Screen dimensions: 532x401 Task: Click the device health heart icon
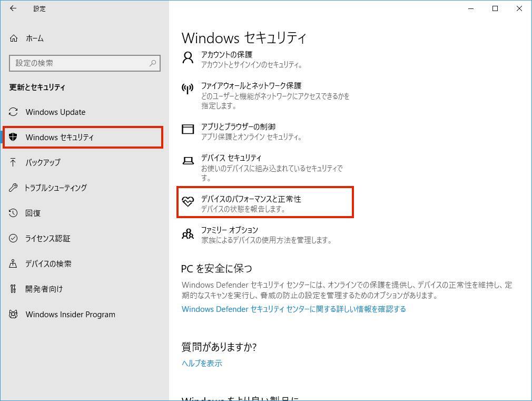(x=188, y=202)
